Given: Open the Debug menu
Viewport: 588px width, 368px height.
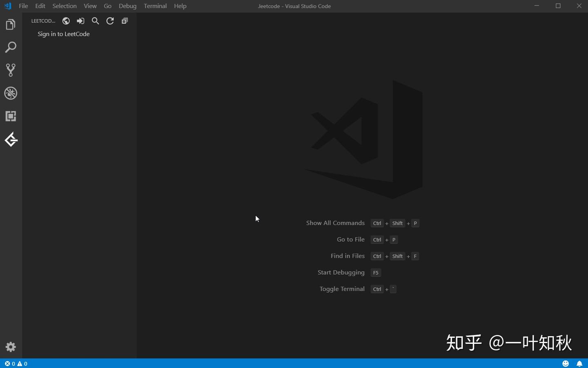Looking at the screenshot, I should (x=127, y=6).
